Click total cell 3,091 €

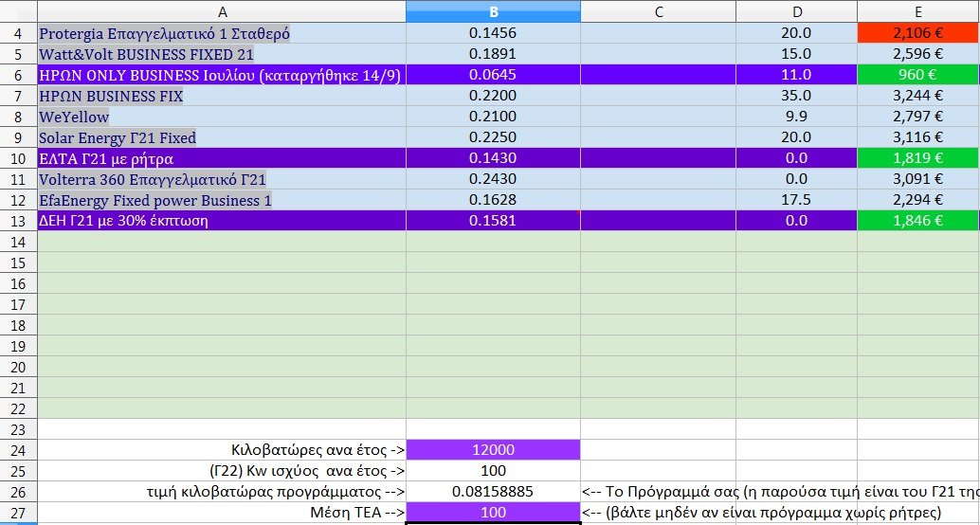[918, 179]
